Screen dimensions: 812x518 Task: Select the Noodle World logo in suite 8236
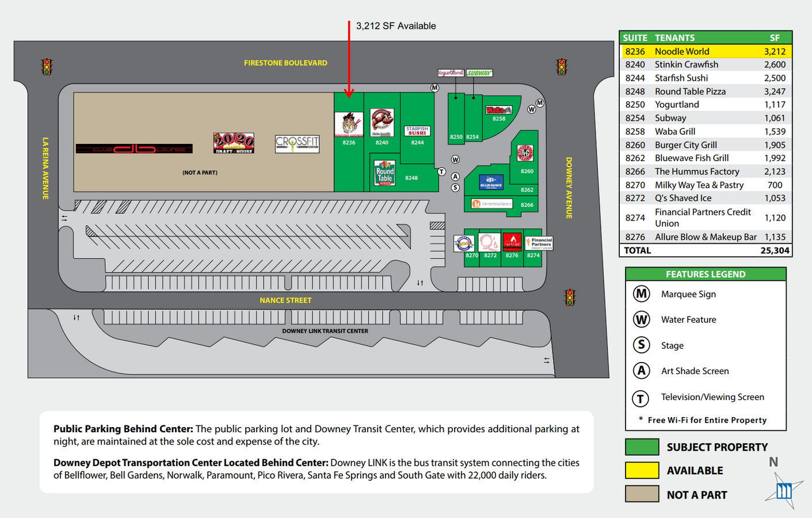[349, 125]
